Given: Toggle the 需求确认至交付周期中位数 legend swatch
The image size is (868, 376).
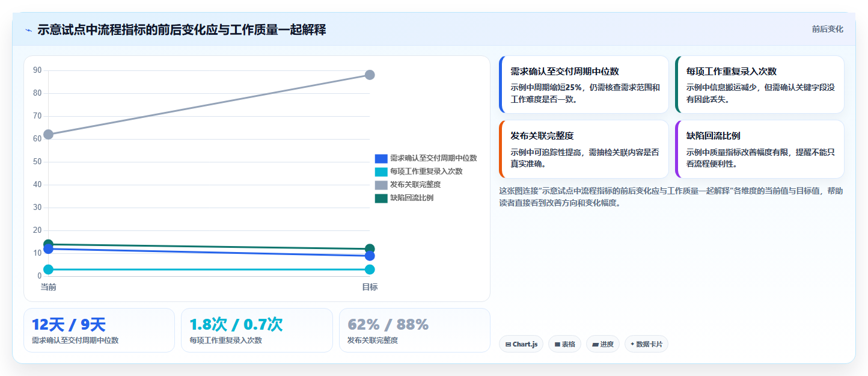Looking at the screenshot, I should tap(381, 158).
